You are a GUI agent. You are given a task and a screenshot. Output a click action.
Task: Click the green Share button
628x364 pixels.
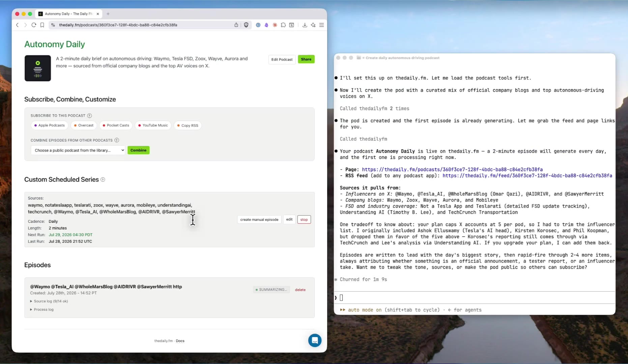(x=306, y=59)
